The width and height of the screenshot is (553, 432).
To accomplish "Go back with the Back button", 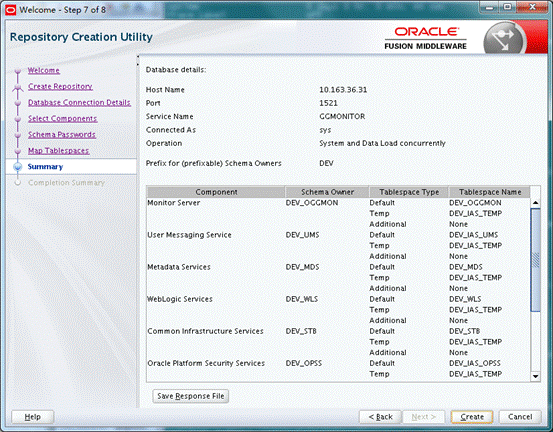I will (x=380, y=417).
